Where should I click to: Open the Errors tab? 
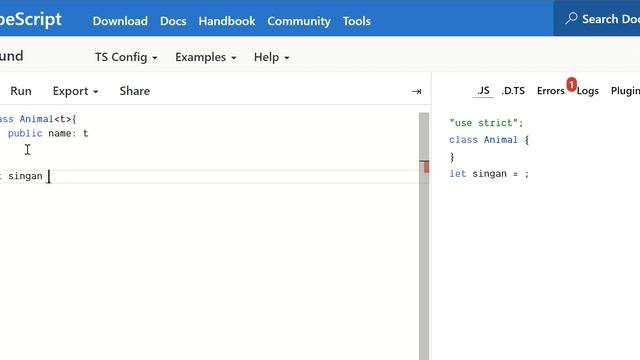[551, 91]
